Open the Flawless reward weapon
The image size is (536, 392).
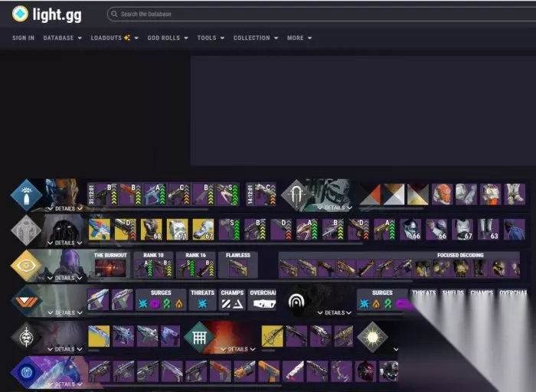238,268
